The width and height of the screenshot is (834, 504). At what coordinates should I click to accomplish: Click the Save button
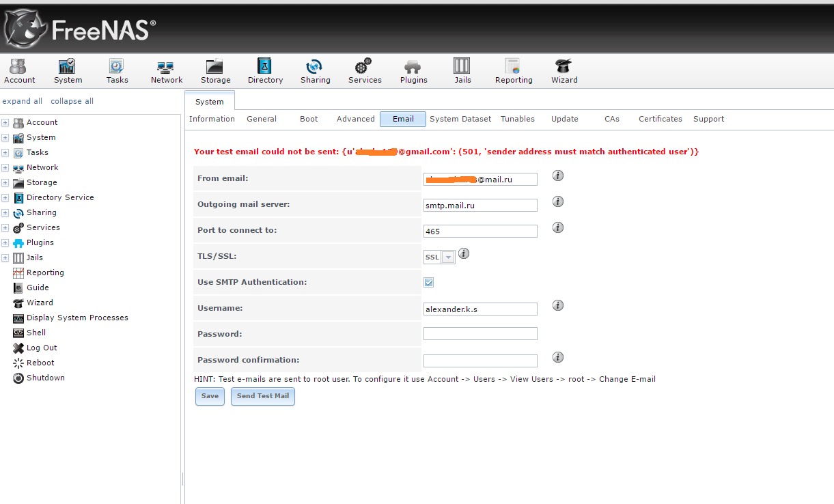coord(210,396)
